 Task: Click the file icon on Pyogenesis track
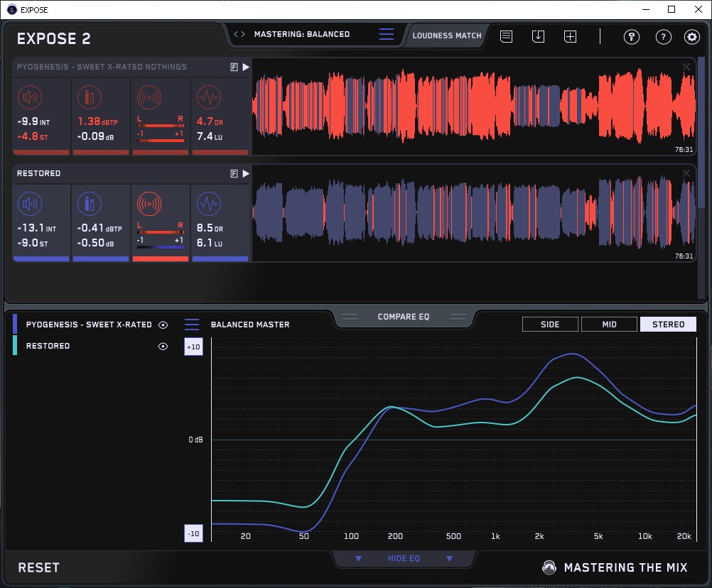[x=234, y=67]
